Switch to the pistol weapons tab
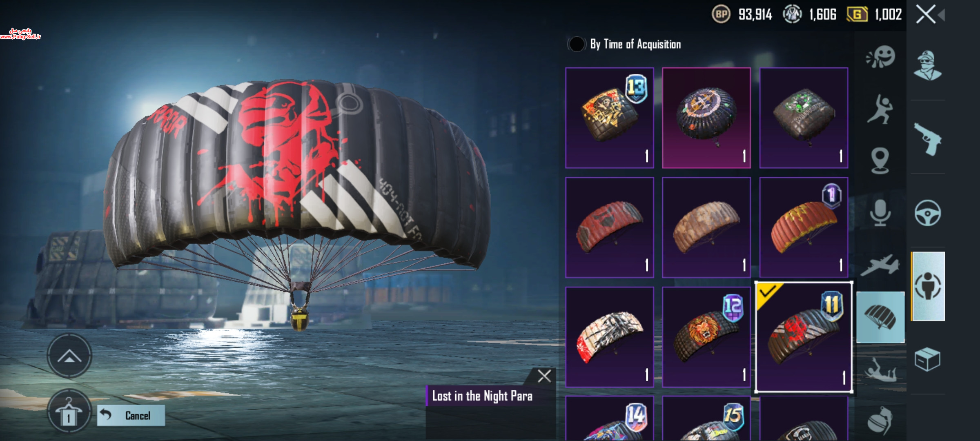 pyautogui.click(x=927, y=139)
